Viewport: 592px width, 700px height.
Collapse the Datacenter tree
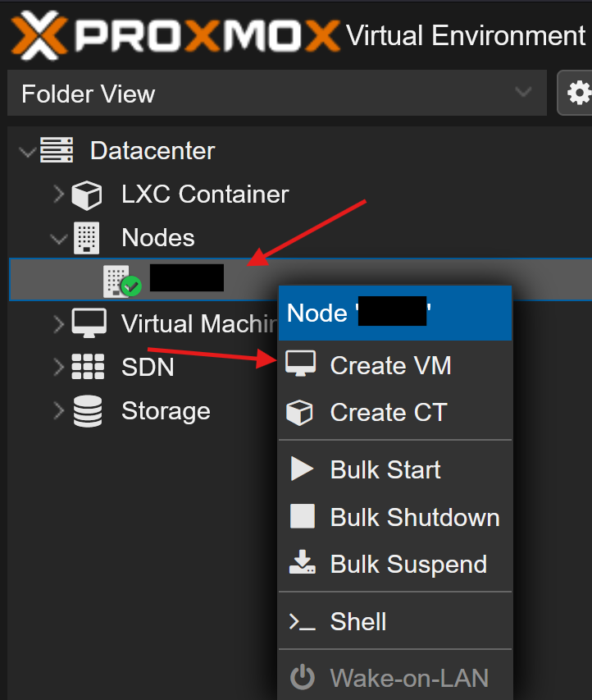(27, 152)
